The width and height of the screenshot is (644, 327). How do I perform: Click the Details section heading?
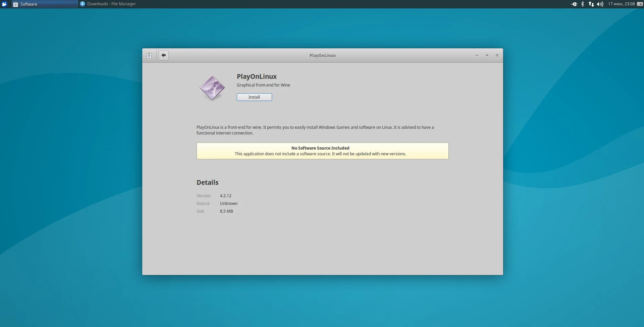(x=207, y=182)
